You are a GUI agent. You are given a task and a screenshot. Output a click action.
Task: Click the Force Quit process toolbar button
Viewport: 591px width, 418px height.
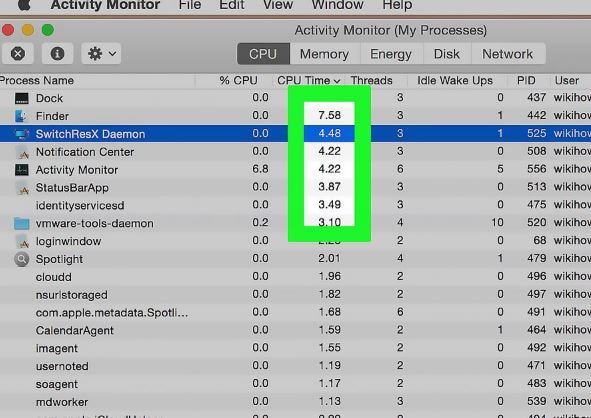tap(18, 54)
